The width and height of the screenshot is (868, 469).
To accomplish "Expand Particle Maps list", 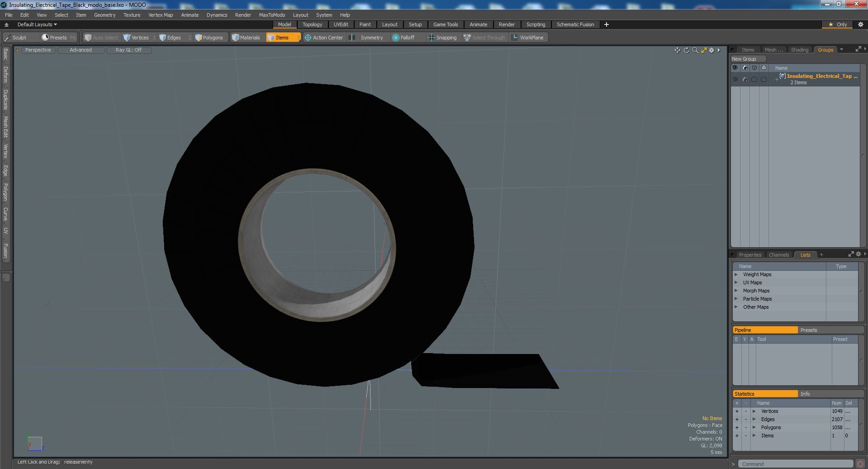I will [x=736, y=299].
